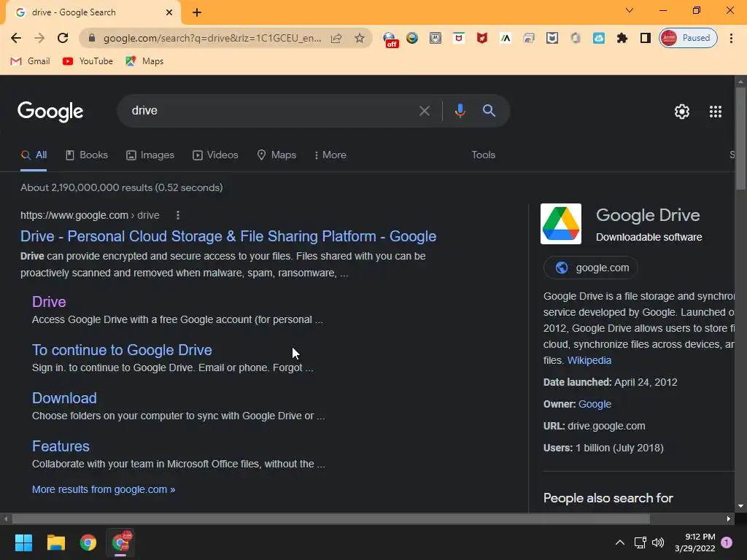Click the Google logo
The width and height of the screenshot is (747, 560).
50,112
